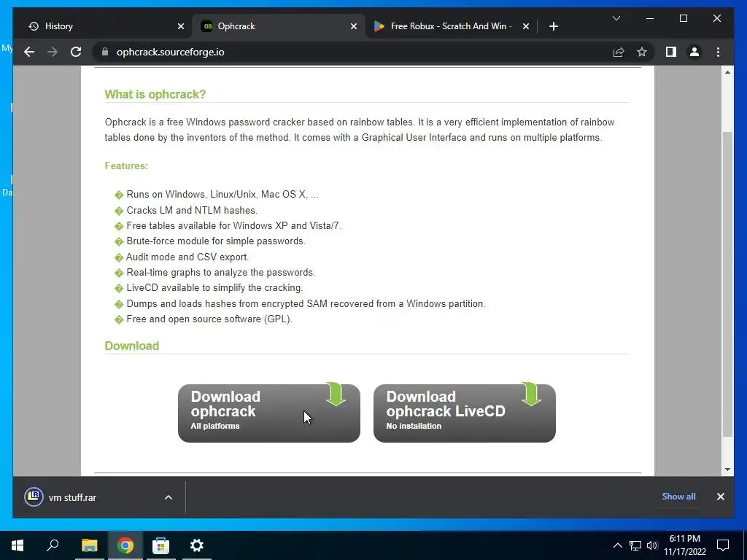Click 'Runs on Windows, Linux/Unix, Mac OS X' line
This screenshot has height=560, width=747.
(x=222, y=194)
